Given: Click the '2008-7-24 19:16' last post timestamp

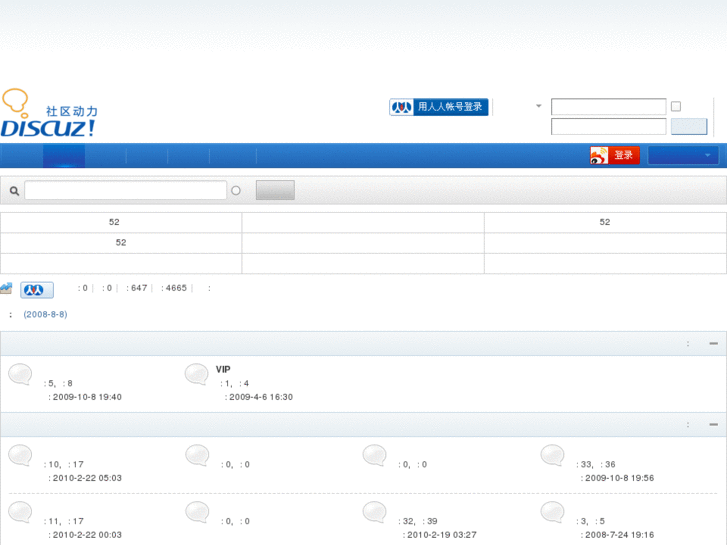Looking at the screenshot, I should (619, 535).
